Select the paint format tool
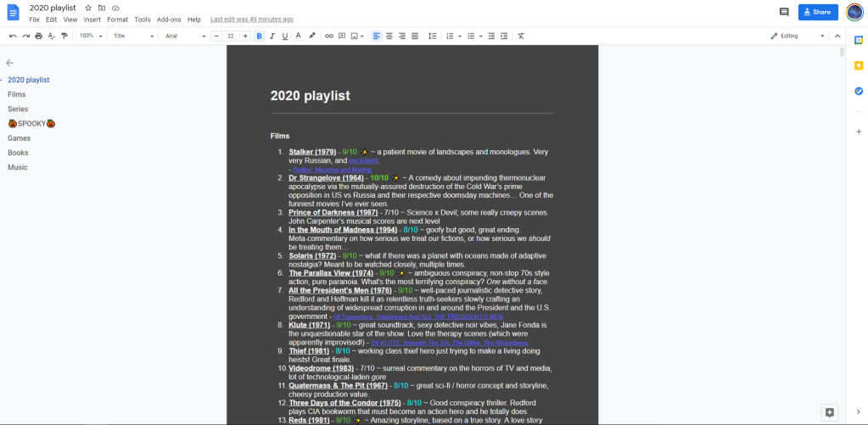The height and width of the screenshot is (425, 868). 65,36
